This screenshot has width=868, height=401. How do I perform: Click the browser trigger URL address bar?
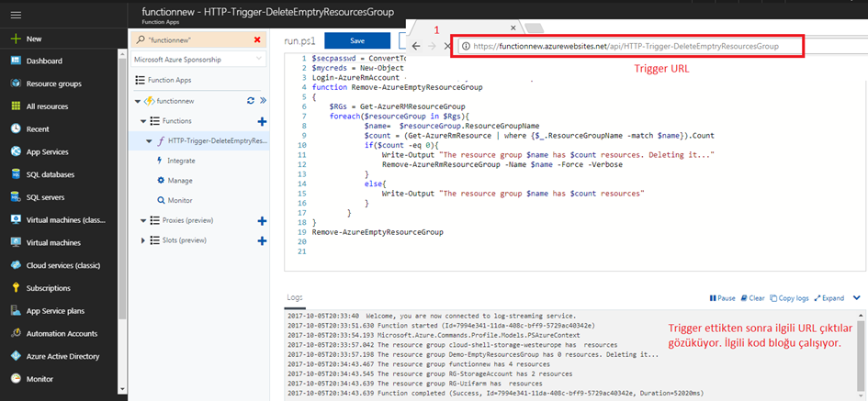pos(629,46)
